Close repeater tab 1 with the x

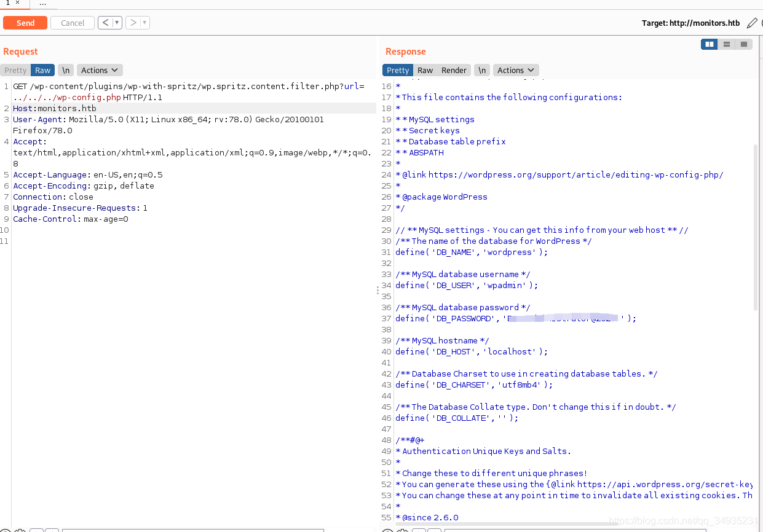pos(17,3)
